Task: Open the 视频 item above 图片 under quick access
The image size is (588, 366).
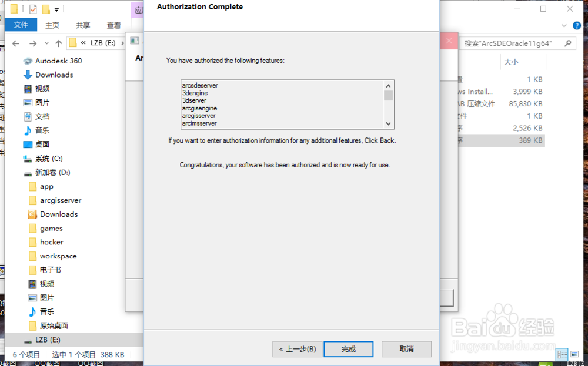Action: coord(36,88)
